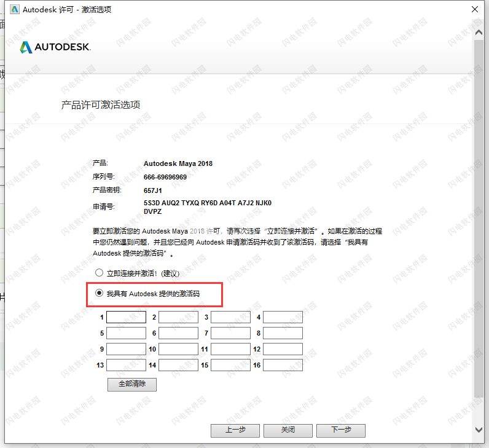Click activation code field 8
Image resolution: width=489 pixels, height=448 pixels.
tap(283, 333)
